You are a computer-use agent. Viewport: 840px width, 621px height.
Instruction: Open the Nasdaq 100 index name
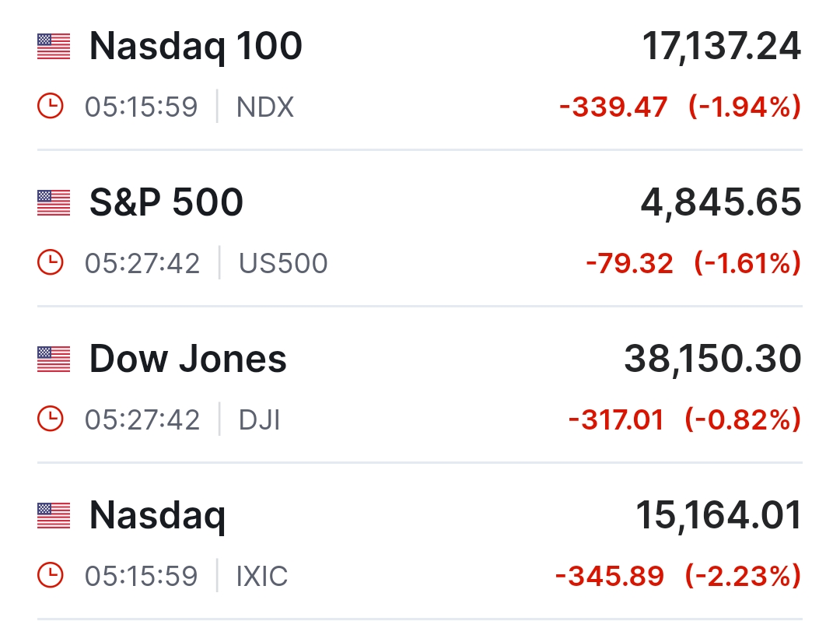point(195,47)
